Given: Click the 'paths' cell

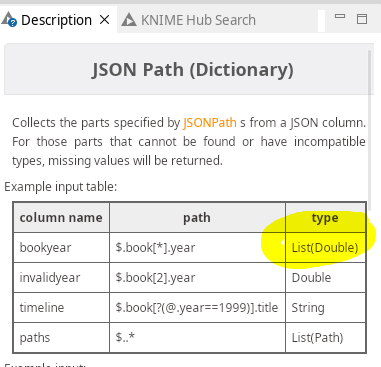Looking at the screenshot, I should (x=61, y=337).
